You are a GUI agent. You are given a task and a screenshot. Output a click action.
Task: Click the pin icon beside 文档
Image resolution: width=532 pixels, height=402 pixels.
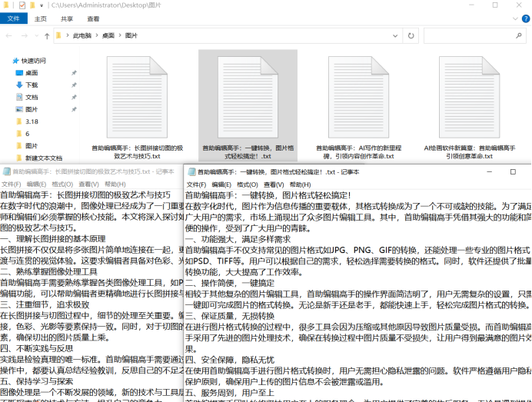[74, 98]
